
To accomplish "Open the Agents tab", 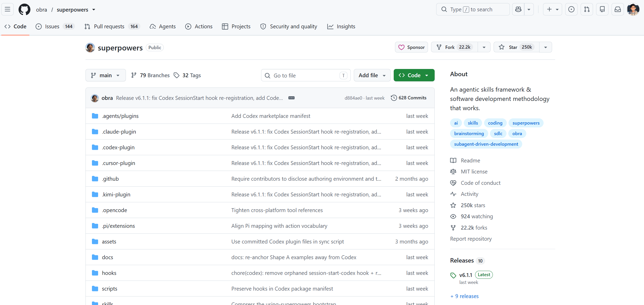I will tap(163, 27).
